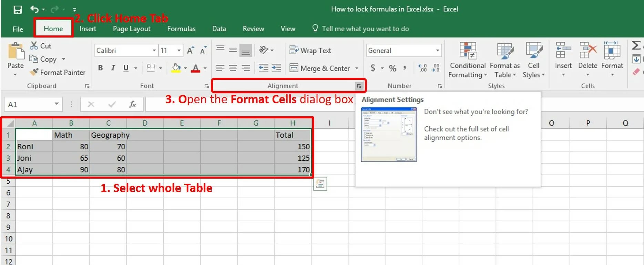Toggle Bold formatting
644x265 pixels.
coord(100,68)
